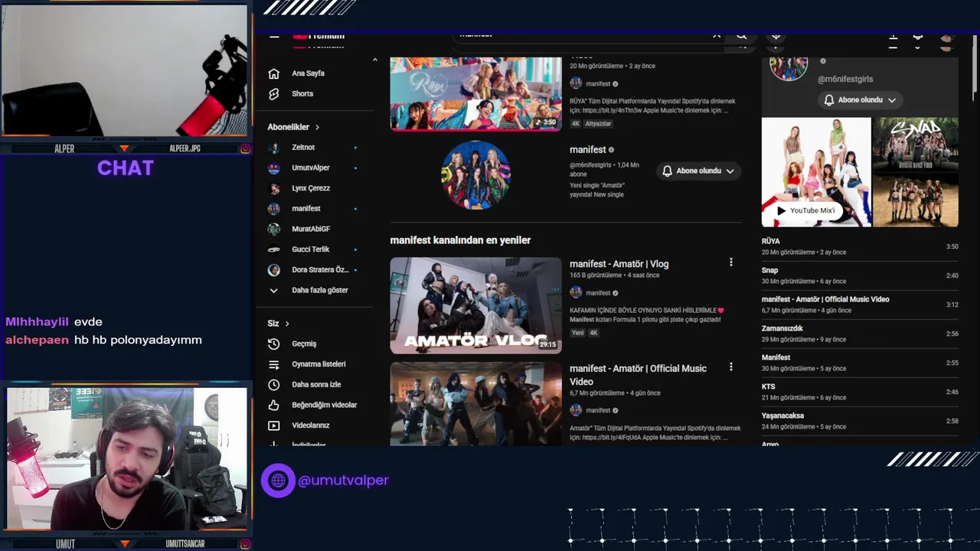The image size is (980, 551).
Task: Click the CHAT heading in overlay
Action: 126,168
